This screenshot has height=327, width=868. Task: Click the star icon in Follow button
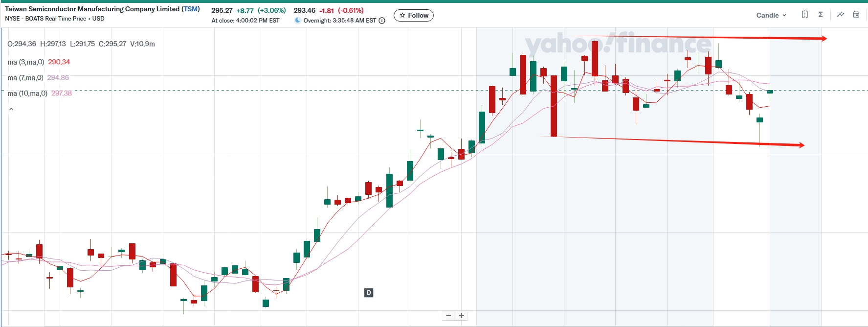click(x=402, y=16)
